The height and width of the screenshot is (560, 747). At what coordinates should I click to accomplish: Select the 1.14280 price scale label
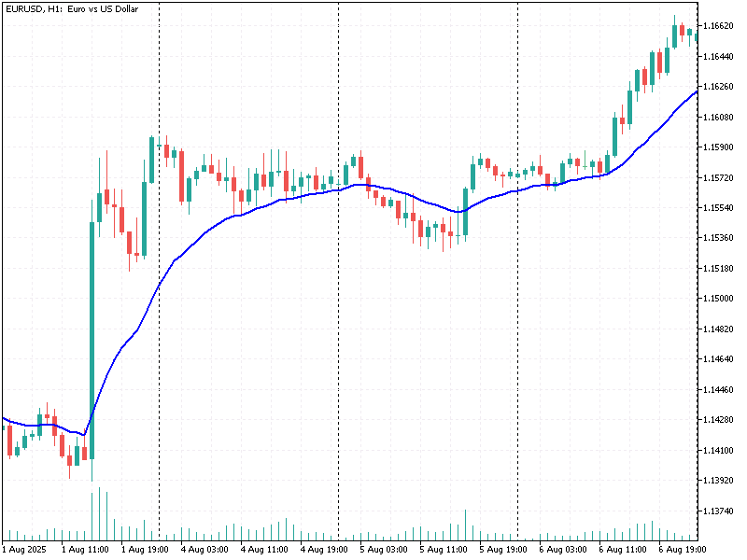(x=722, y=420)
